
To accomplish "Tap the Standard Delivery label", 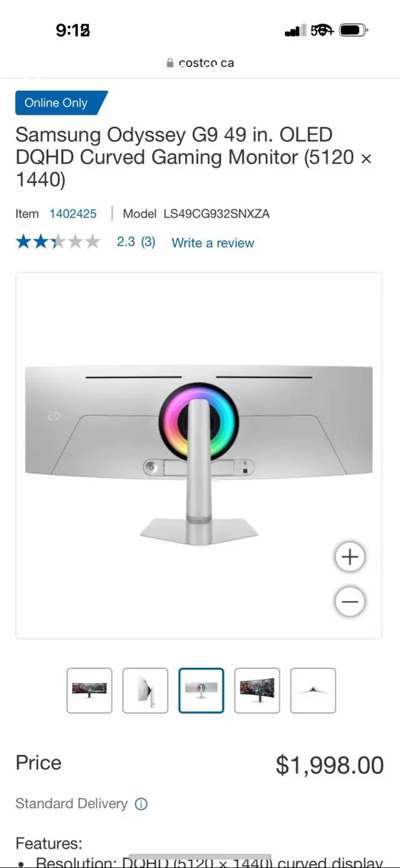I will (x=71, y=804).
